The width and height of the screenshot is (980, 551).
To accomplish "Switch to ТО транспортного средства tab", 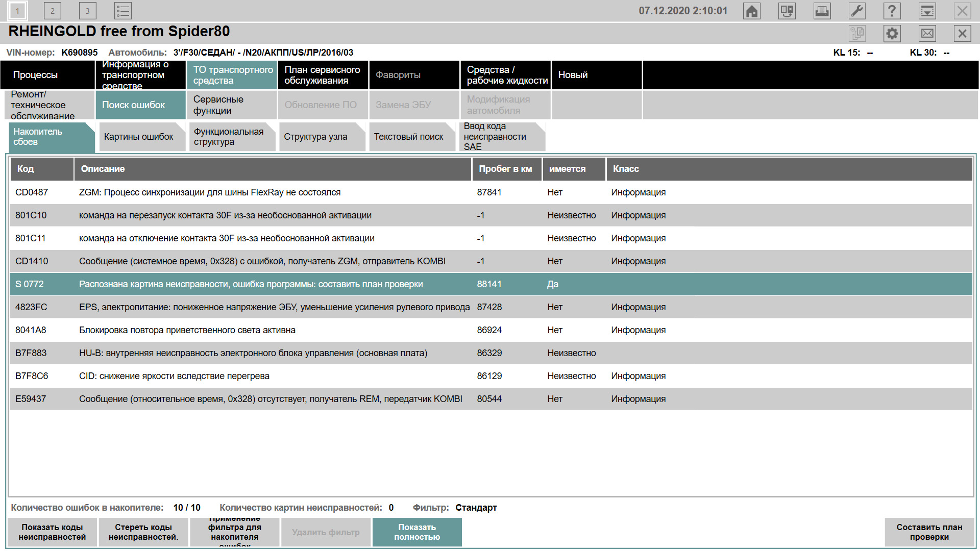I will click(x=232, y=75).
